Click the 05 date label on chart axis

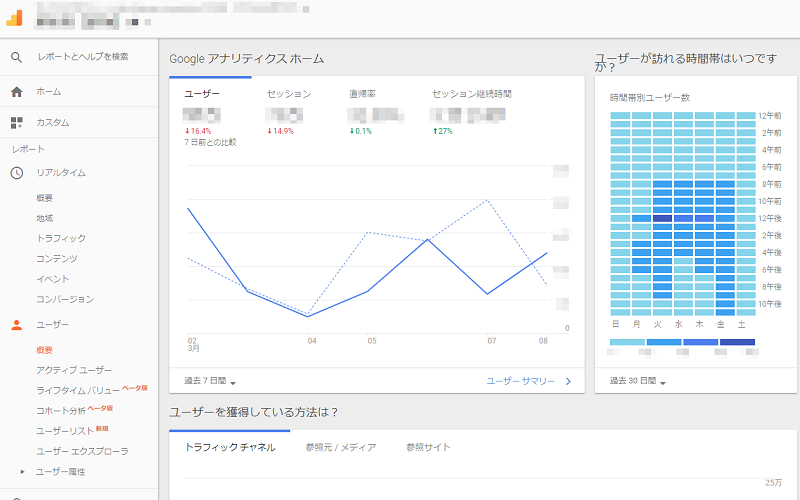[x=372, y=341]
